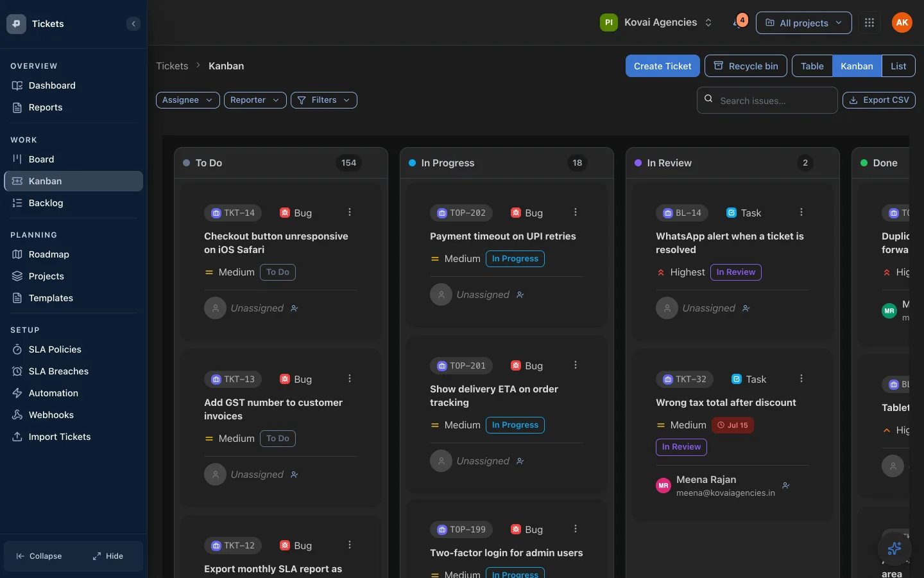Screen dimensions: 924x578
Task: Collapse sidebar using the chevron beside Tickets
Action: (133, 24)
